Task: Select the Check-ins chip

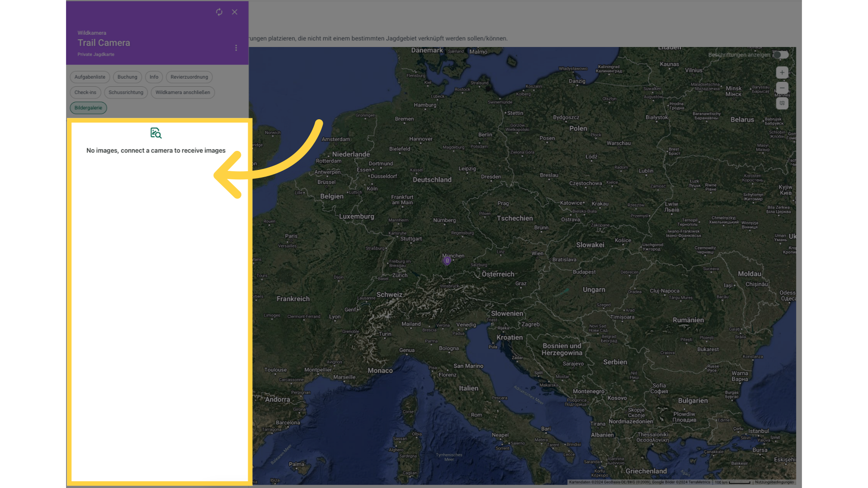Action: click(x=85, y=93)
